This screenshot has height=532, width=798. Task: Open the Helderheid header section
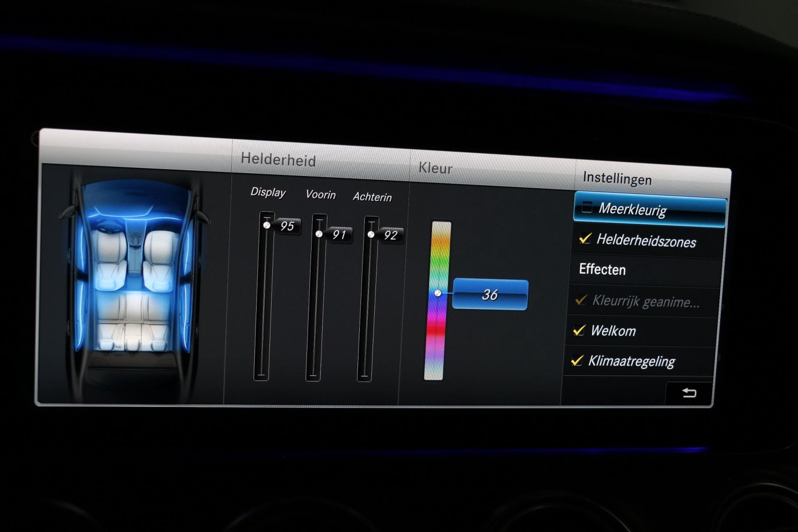point(278,160)
